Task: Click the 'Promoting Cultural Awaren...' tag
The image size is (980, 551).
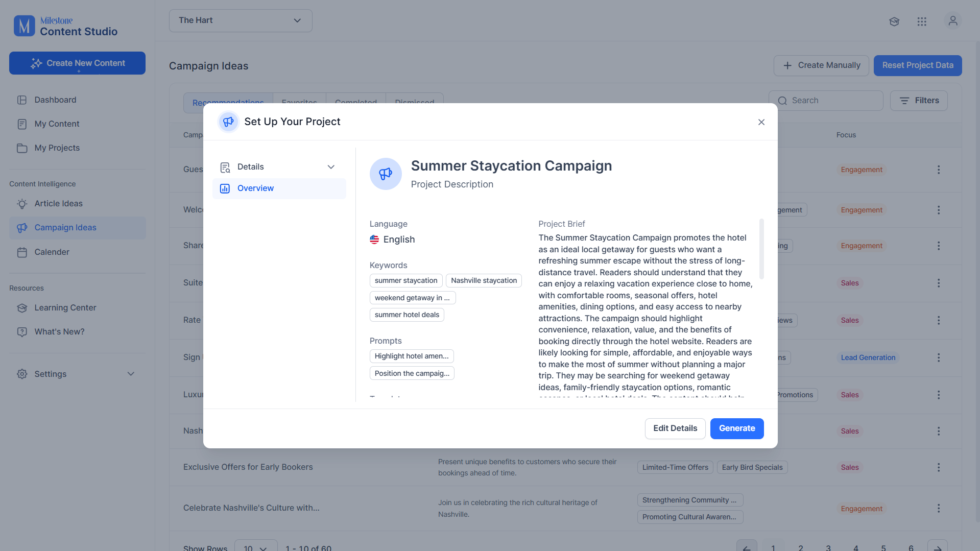Action: pos(690,517)
